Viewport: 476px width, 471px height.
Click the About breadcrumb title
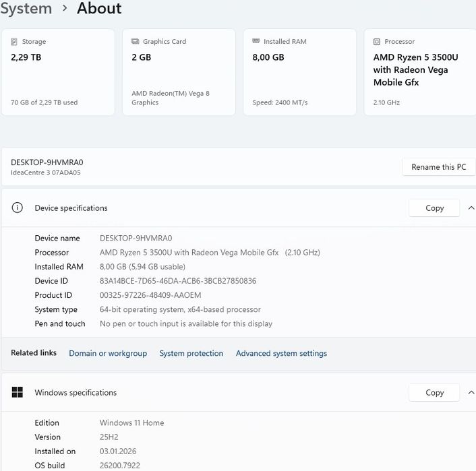coord(99,8)
